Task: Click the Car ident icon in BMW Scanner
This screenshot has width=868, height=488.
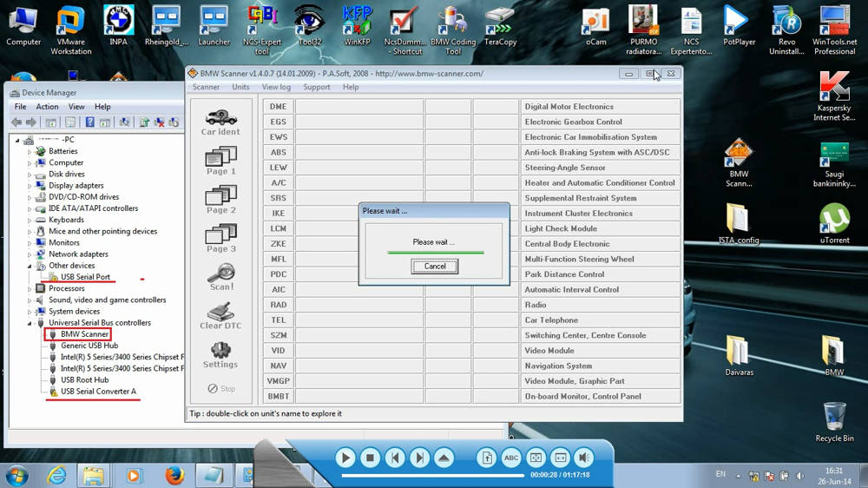Action: (220, 121)
